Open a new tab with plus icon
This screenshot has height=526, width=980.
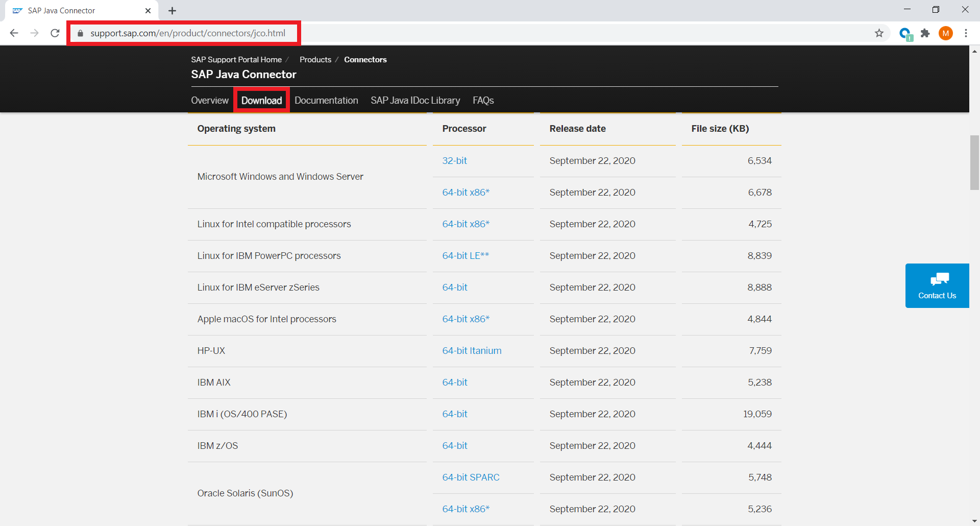coord(173,11)
